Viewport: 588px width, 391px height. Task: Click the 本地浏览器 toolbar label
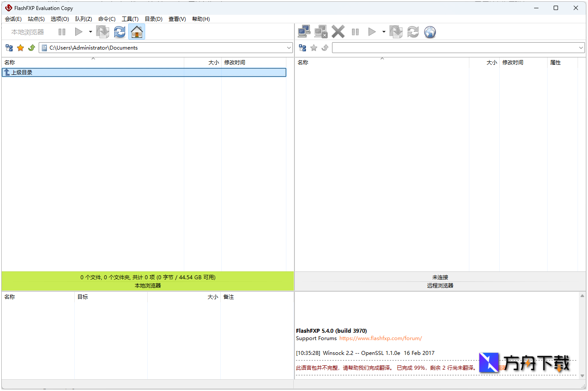click(27, 32)
